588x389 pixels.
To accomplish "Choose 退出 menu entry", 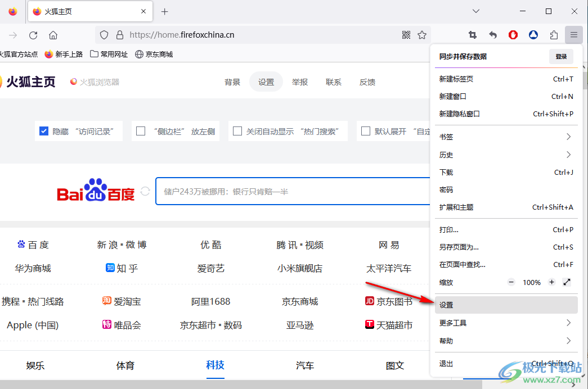I will coord(506,364).
